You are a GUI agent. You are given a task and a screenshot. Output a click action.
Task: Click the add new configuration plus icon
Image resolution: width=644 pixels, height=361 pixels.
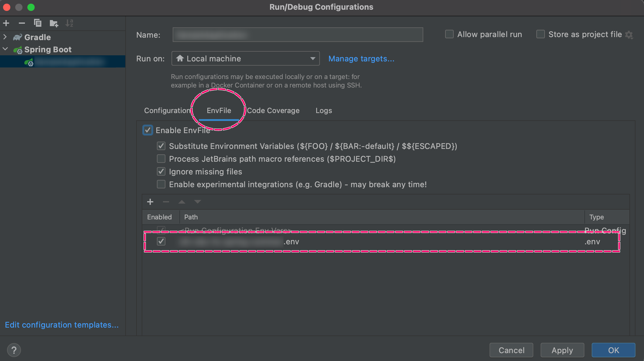coord(6,23)
